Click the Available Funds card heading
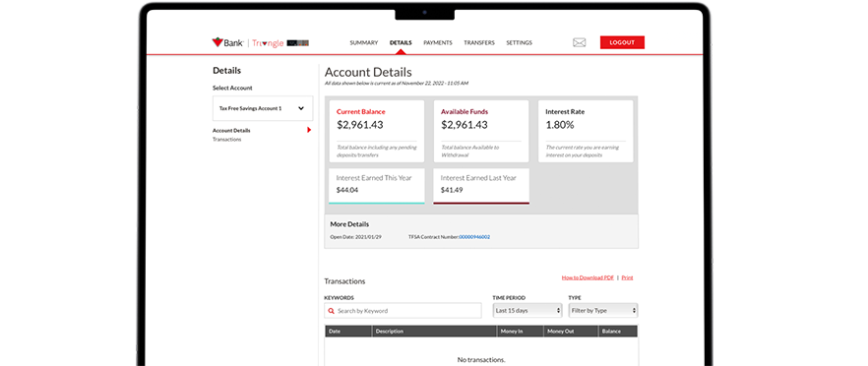 coord(465,111)
